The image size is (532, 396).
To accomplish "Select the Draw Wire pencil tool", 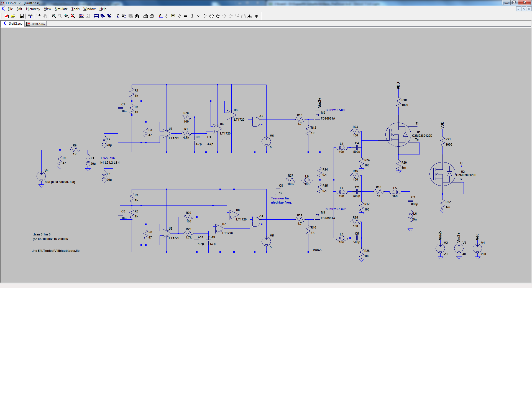I will click(x=160, y=16).
